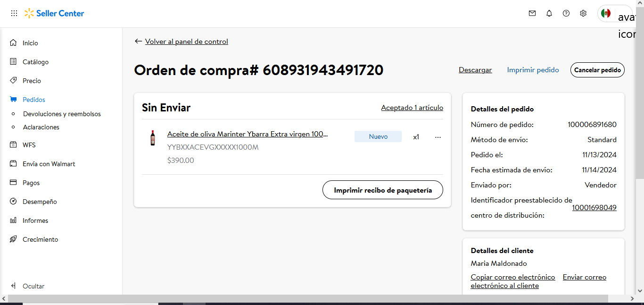Click the Walmart Seller Center logo
Viewport: 644px width, 305px height.
click(54, 13)
